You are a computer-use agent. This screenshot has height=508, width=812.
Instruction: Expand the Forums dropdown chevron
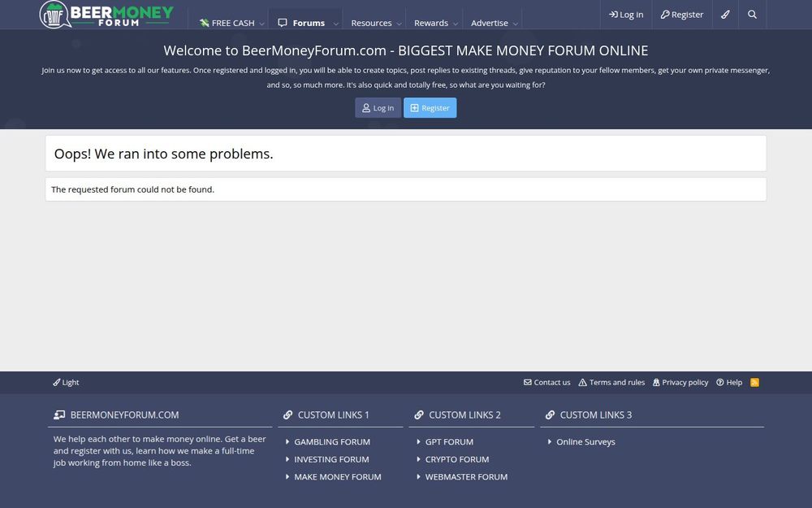point(335,24)
